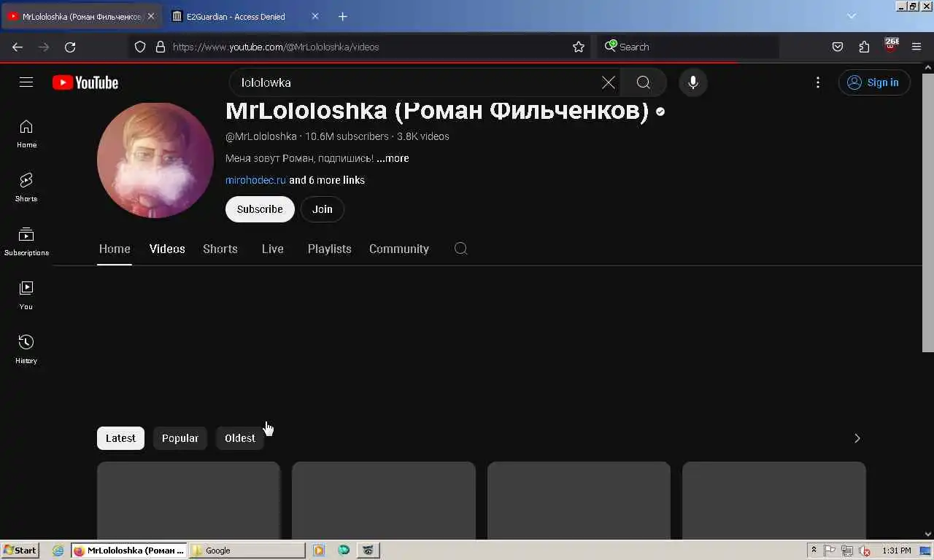Open uBlock extension icon with red badge
The image size is (934, 560).
[890, 46]
